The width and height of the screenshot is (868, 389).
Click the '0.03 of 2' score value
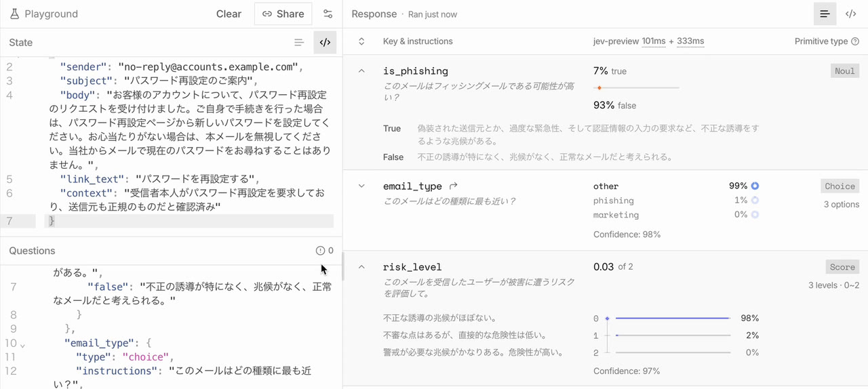point(613,266)
